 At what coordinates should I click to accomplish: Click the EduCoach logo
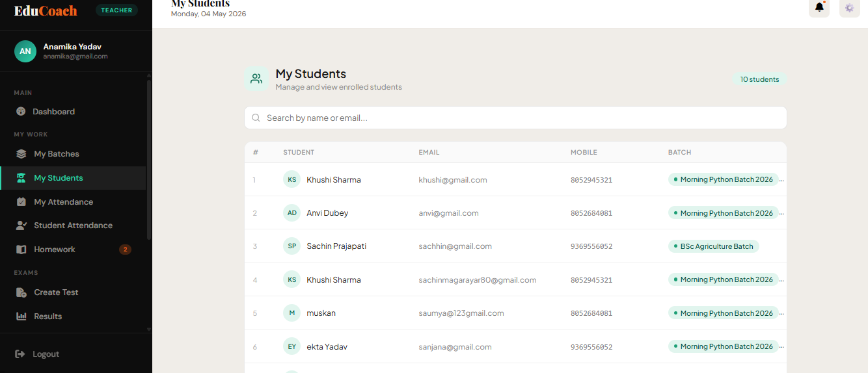(x=46, y=10)
